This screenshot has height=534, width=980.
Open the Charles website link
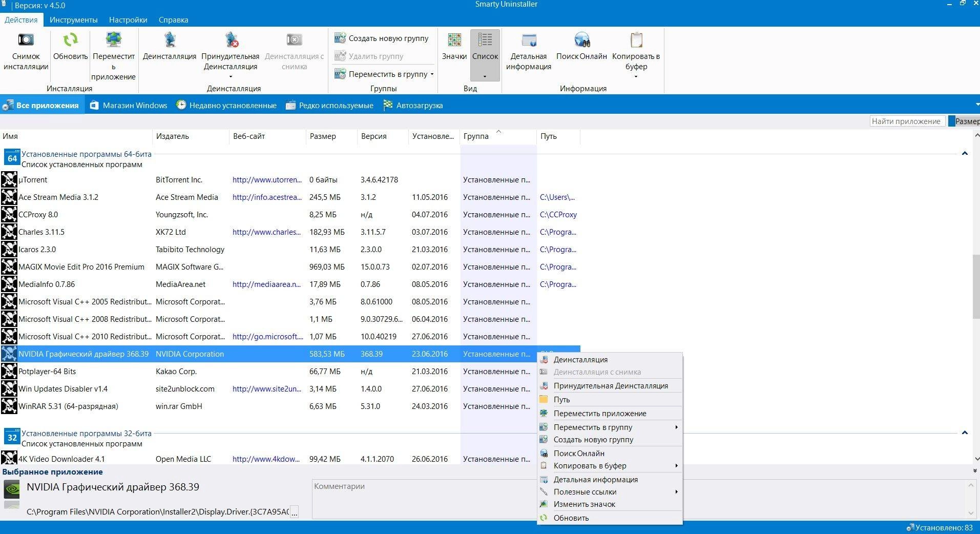267,232
